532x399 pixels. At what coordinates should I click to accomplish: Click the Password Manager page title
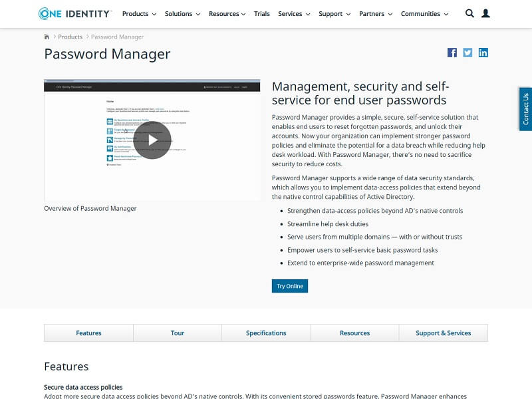pos(107,54)
